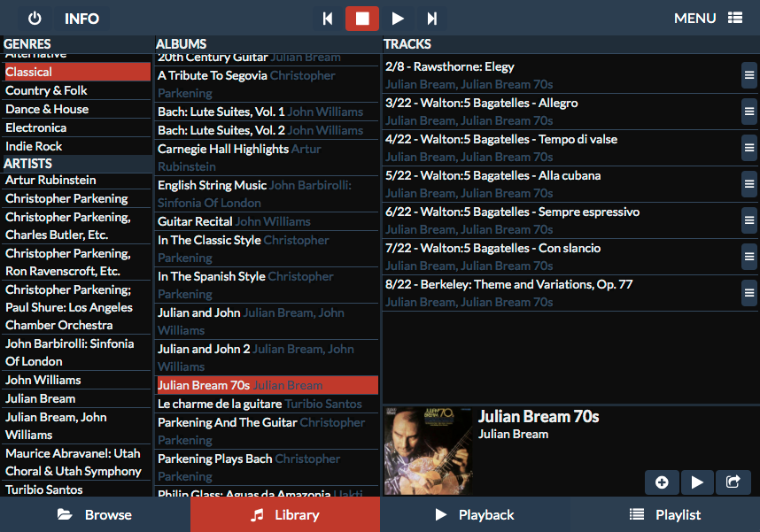Viewport: 760px width, 532px height.
Task: Select artist Julian Bream, John Williams
Action: click(x=78, y=427)
